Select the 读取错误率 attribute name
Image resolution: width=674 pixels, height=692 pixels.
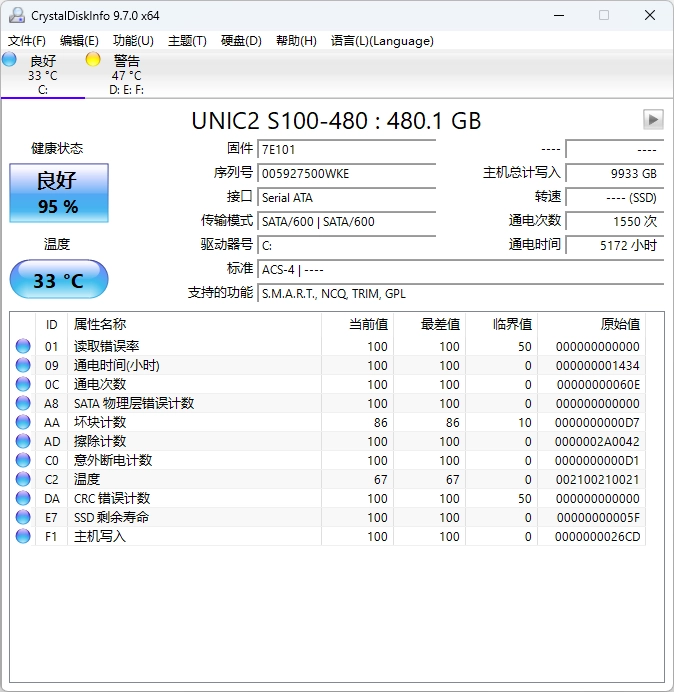pos(106,346)
